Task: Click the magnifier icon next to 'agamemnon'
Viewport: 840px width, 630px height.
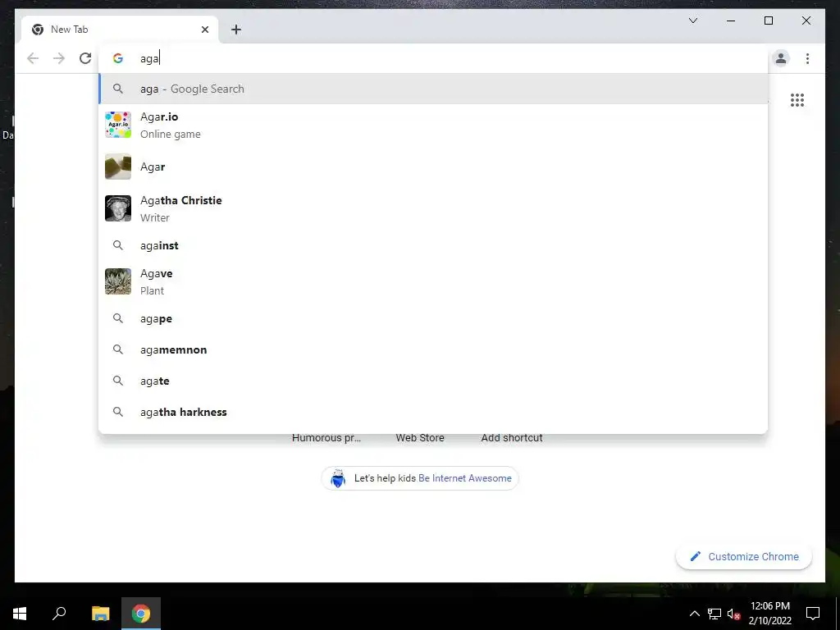Action: 118,349
